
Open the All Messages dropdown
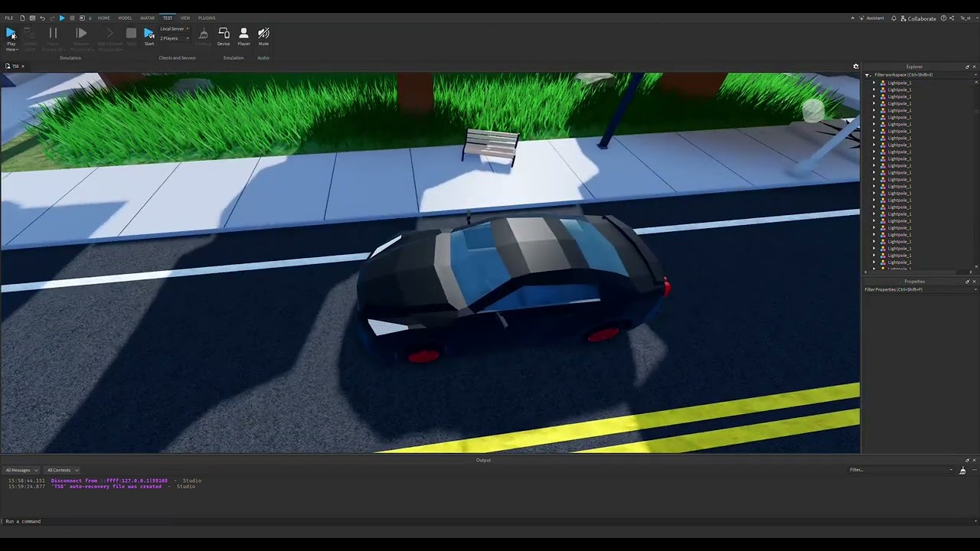[21, 470]
